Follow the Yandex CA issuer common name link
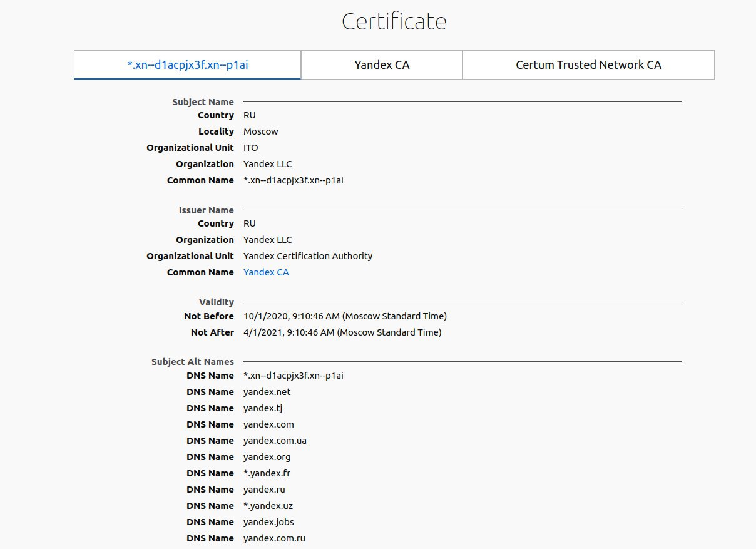This screenshot has width=756, height=549. 266,272
